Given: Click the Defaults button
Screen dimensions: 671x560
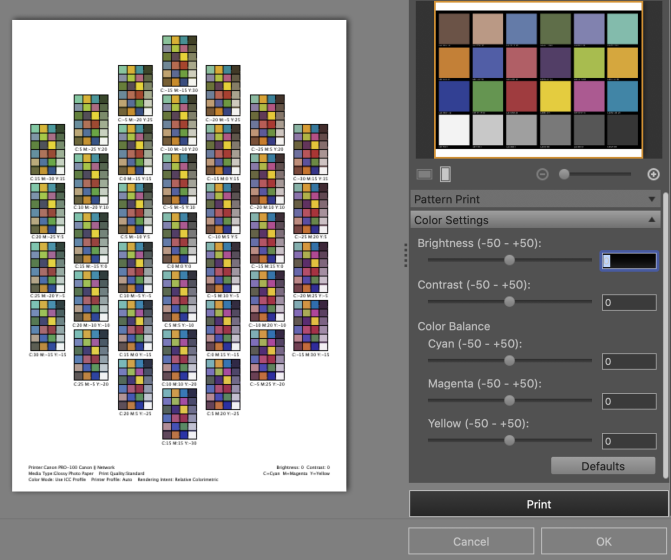Looking at the screenshot, I should click(x=603, y=466).
